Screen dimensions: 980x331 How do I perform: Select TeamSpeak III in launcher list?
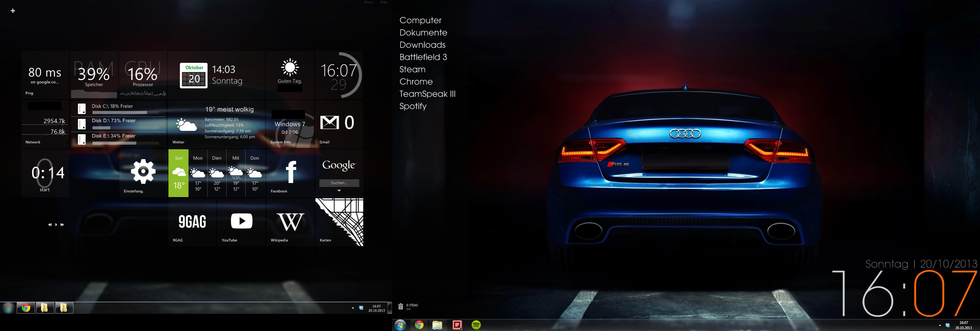(427, 94)
